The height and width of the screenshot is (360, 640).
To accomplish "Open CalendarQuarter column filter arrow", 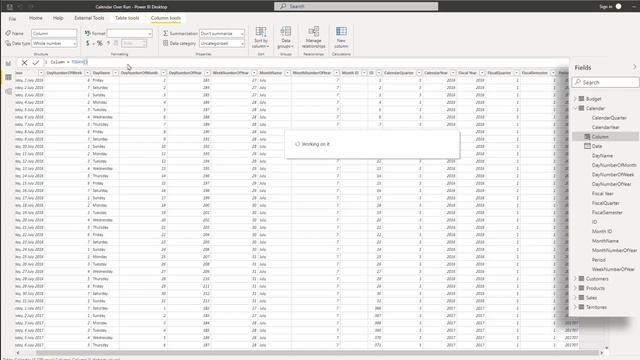I will click(419, 73).
